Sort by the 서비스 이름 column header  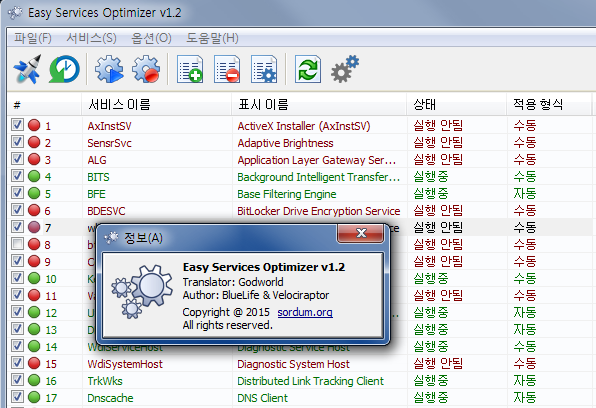pos(156,104)
